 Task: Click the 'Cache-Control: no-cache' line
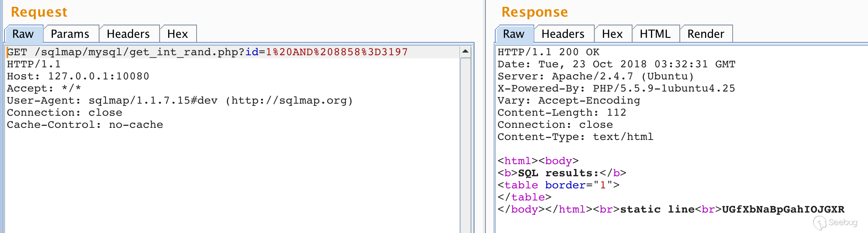click(x=85, y=124)
